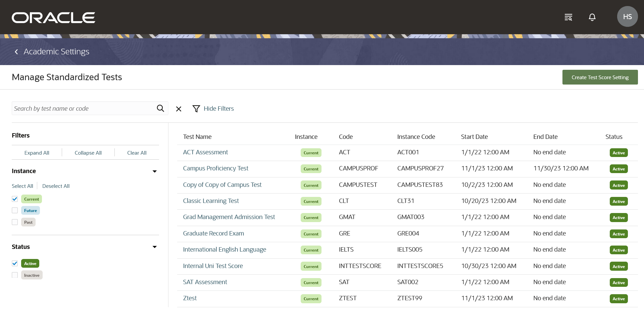This screenshot has width=644, height=316.
Task: Click Create Test Score Setting button
Action: (x=600, y=77)
